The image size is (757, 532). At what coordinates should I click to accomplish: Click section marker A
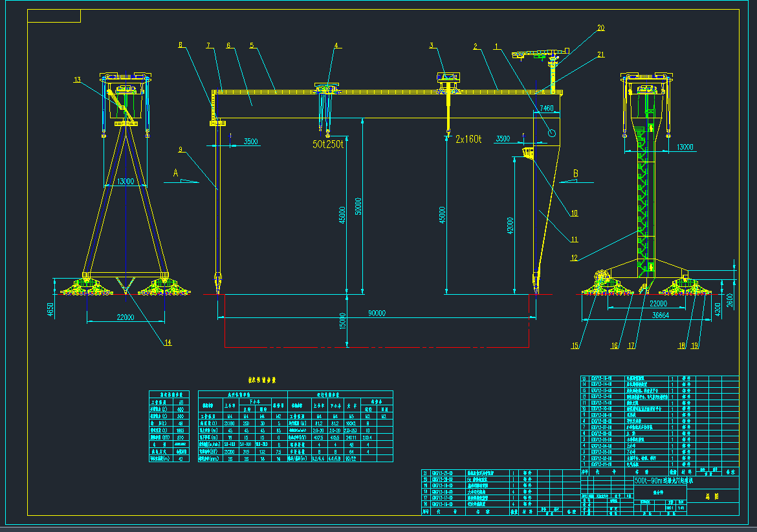point(175,173)
